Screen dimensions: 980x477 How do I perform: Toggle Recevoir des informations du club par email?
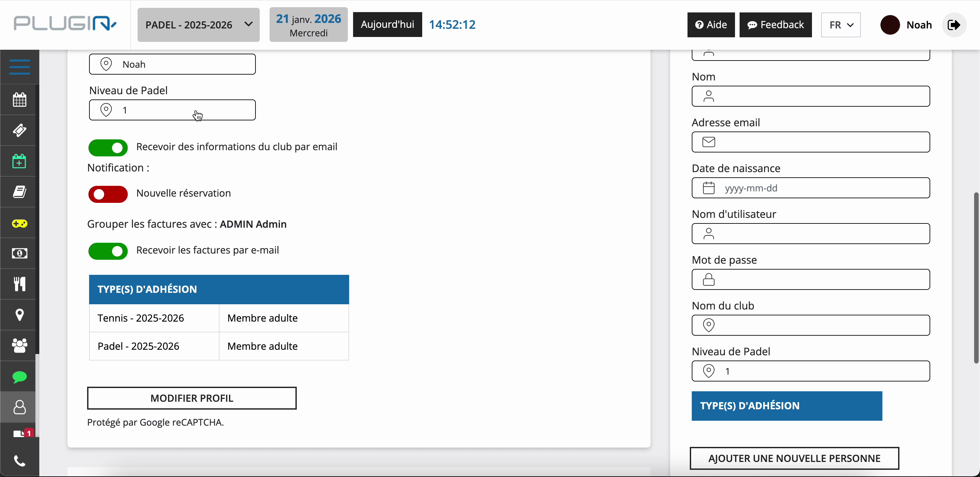[108, 148]
